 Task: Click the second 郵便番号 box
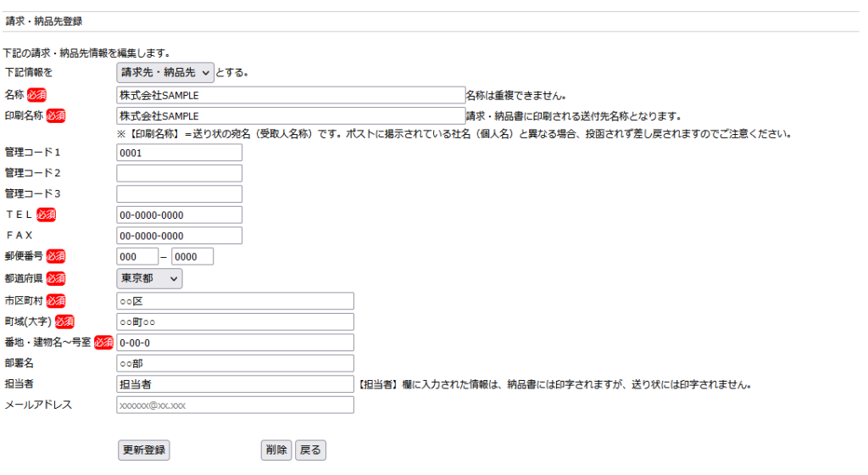click(192, 257)
